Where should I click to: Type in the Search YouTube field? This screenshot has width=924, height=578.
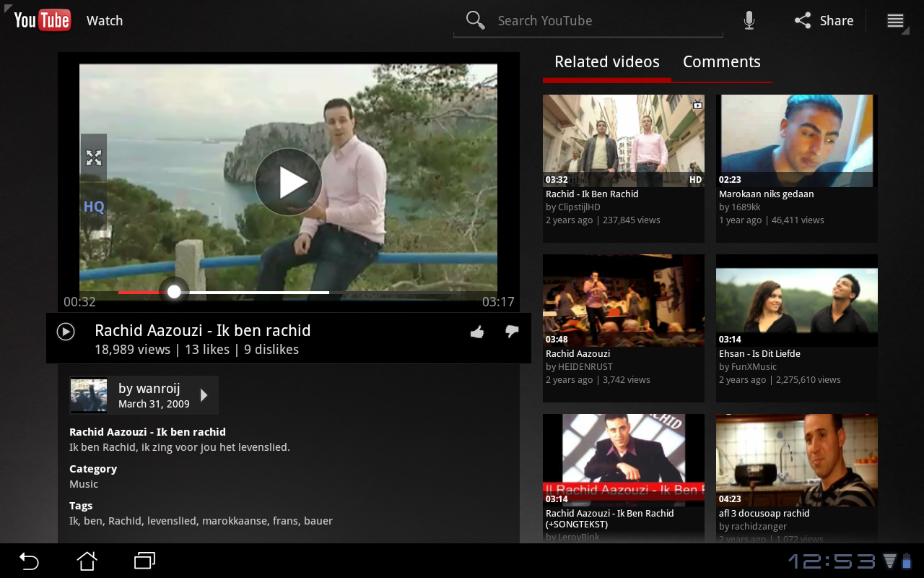(606, 21)
